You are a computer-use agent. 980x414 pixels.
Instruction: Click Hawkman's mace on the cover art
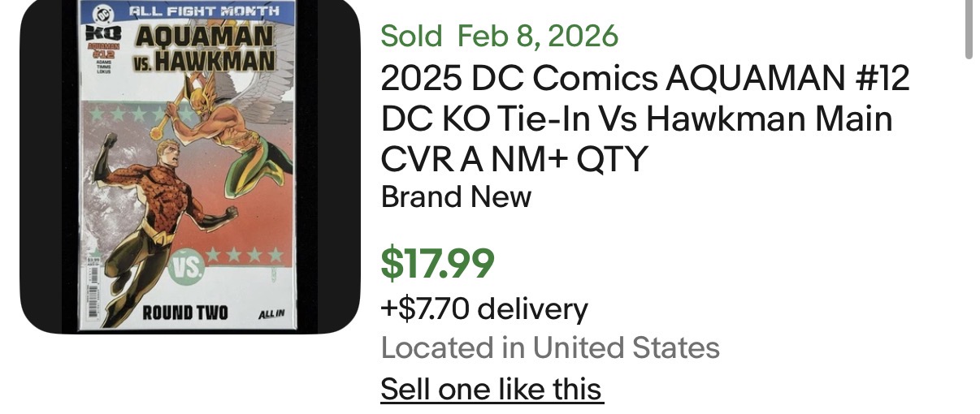164,114
